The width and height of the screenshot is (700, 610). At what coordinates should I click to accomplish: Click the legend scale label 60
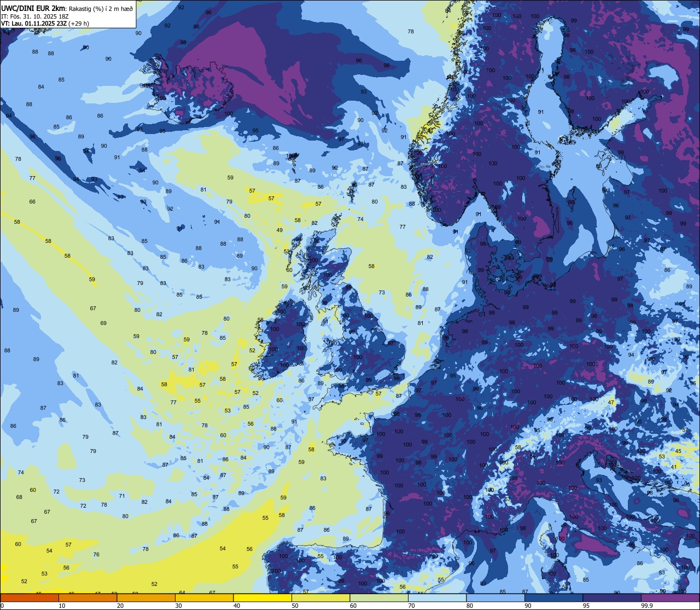[353, 606]
